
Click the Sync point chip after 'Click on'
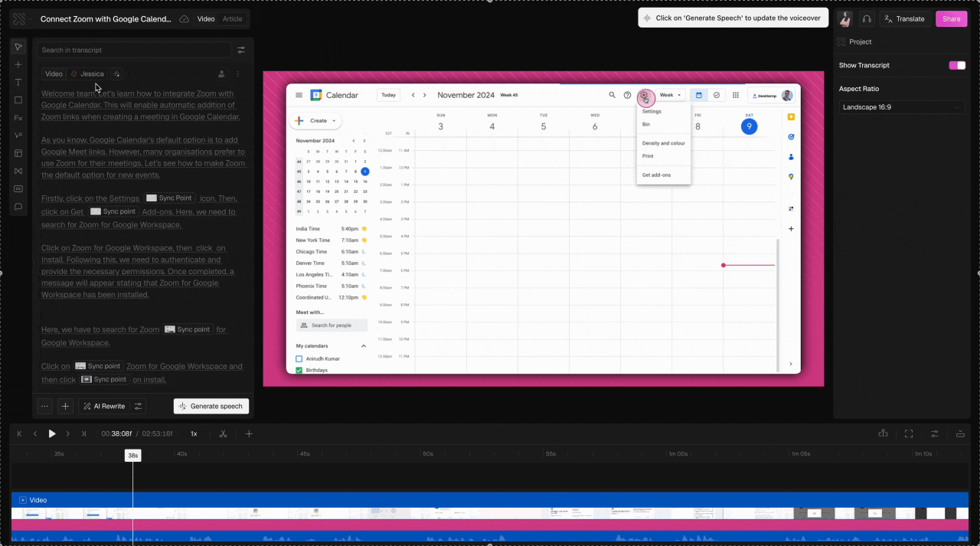point(98,366)
